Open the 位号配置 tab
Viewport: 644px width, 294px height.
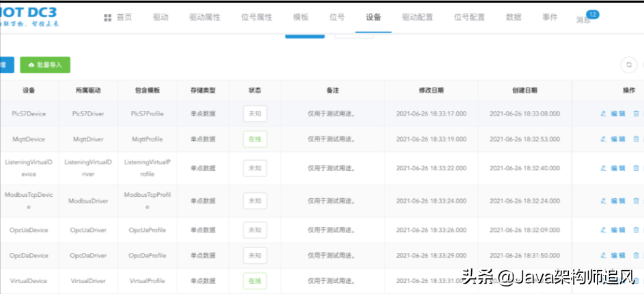tap(469, 17)
